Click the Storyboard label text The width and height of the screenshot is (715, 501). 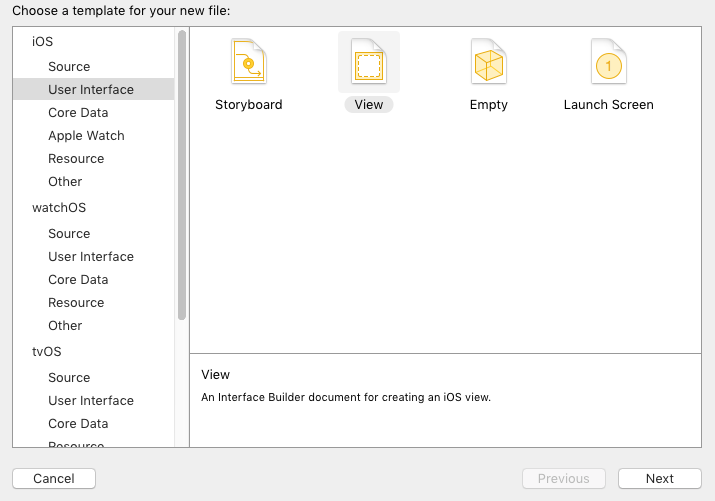click(249, 104)
